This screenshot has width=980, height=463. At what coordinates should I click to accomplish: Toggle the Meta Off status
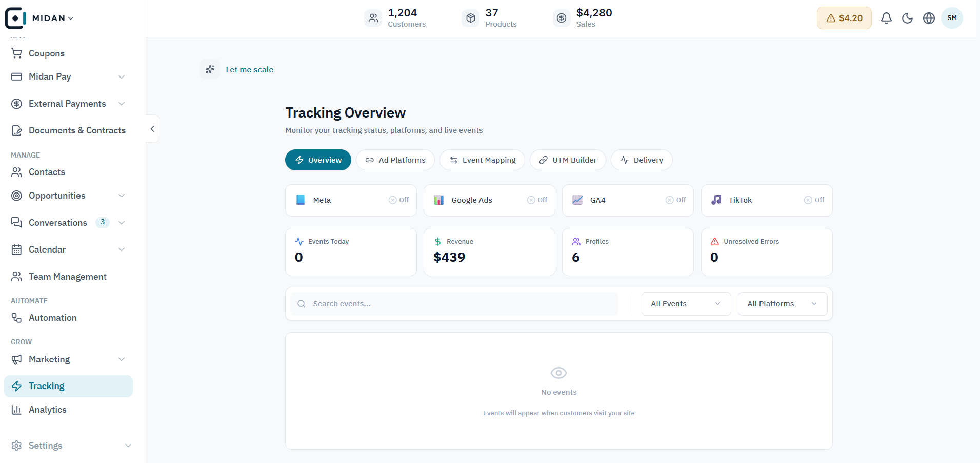[x=398, y=200]
